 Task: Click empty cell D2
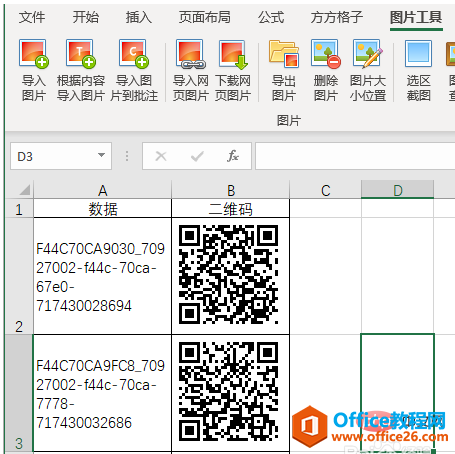click(397, 276)
